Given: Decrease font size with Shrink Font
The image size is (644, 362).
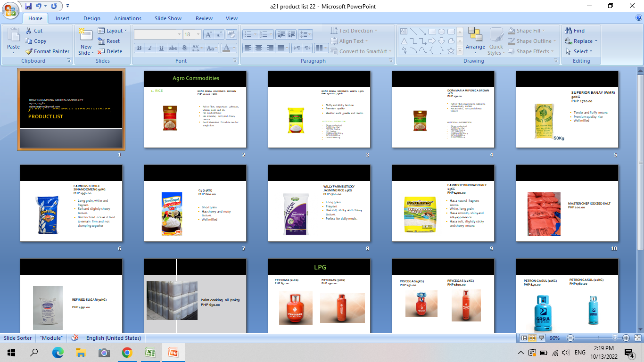Looking at the screenshot, I should (219, 34).
